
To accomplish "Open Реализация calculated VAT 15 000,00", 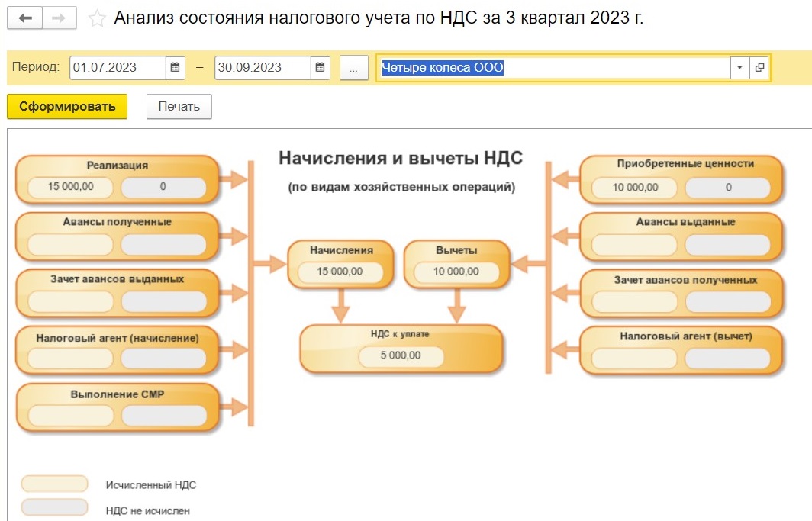I will [70, 187].
